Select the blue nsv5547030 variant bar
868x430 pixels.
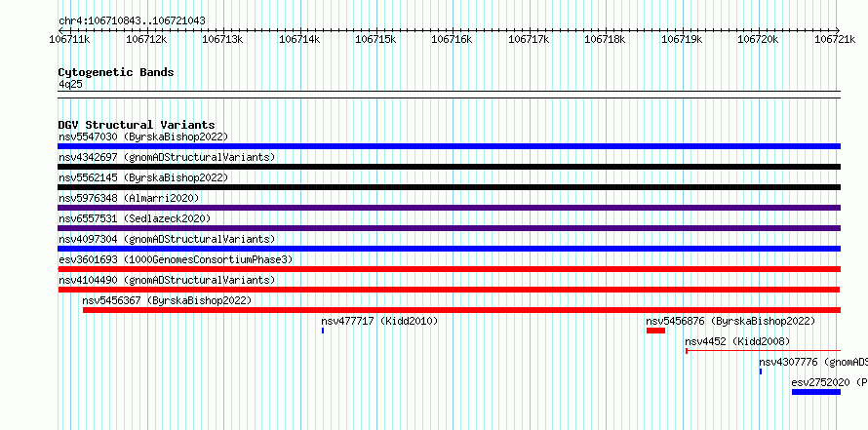tap(449, 146)
